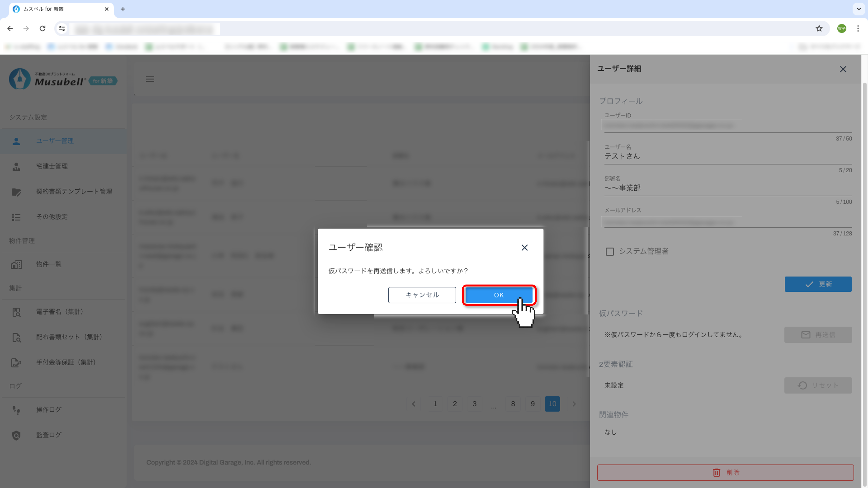Click the 操作ログ footprints icon
The image size is (868, 488).
(16, 410)
